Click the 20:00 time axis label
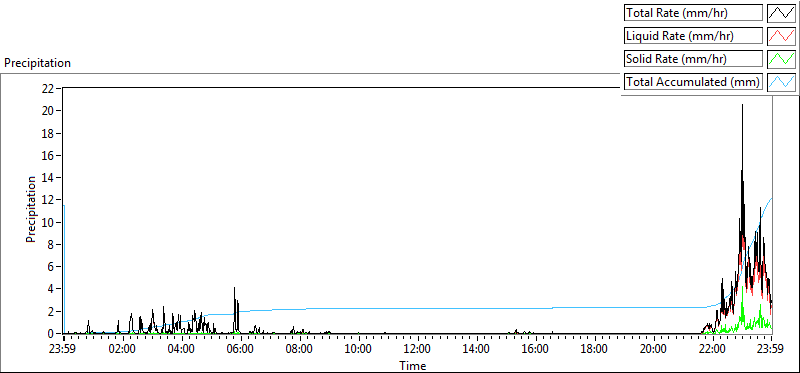Screen dimensions: 800x373 click(x=654, y=350)
